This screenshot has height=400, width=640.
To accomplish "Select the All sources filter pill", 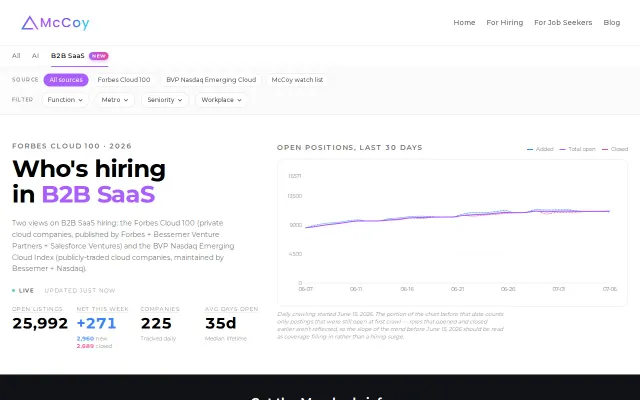I will [x=66, y=80].
